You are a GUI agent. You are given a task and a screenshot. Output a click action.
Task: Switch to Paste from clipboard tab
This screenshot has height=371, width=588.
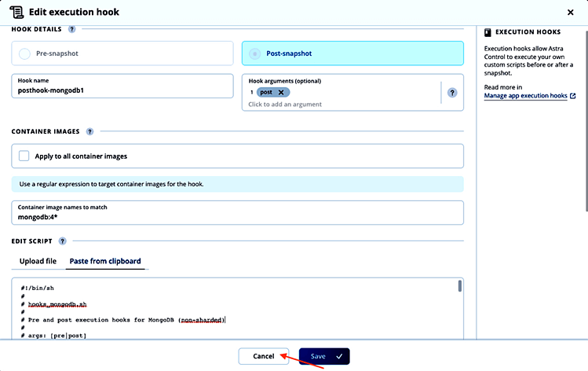pos(104,261)
